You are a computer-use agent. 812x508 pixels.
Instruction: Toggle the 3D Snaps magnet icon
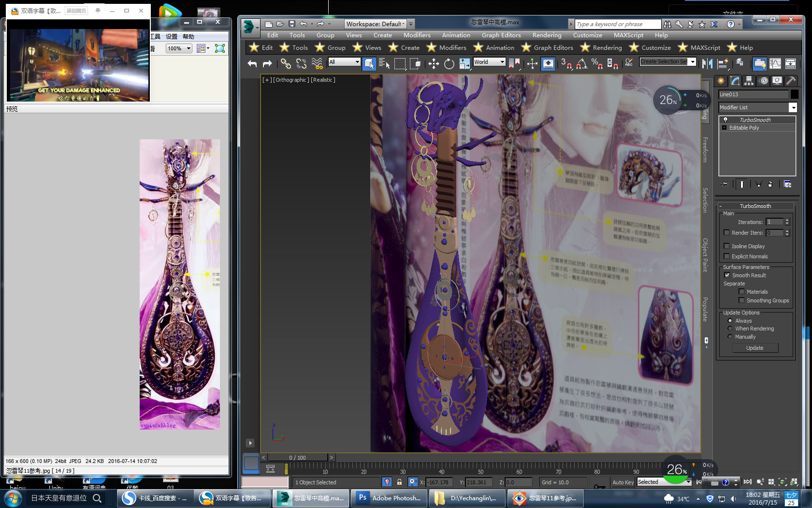(566, 63)
